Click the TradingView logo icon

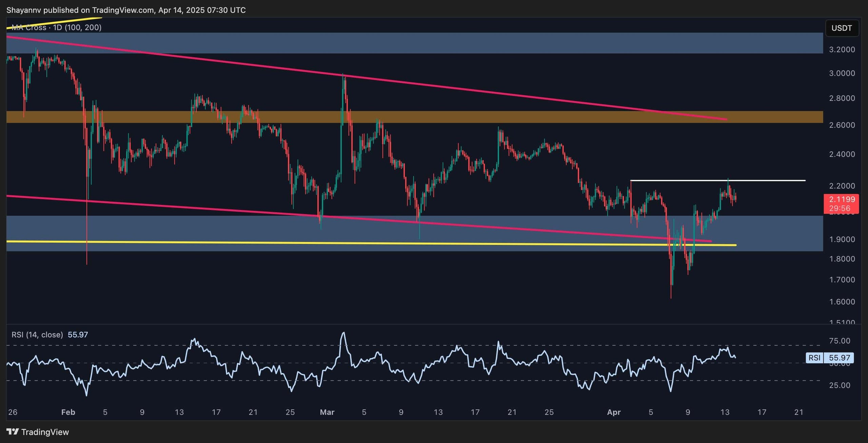(x=13, y=431)
